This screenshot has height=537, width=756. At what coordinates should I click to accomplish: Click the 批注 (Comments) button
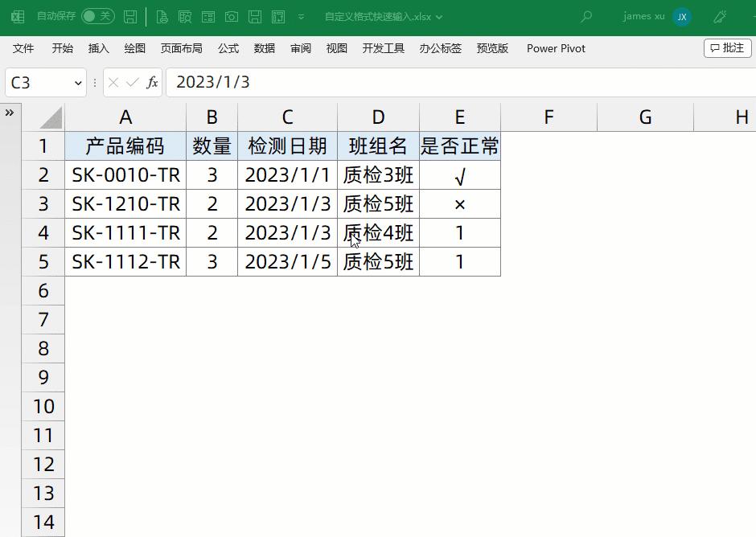tap(727, 48)
